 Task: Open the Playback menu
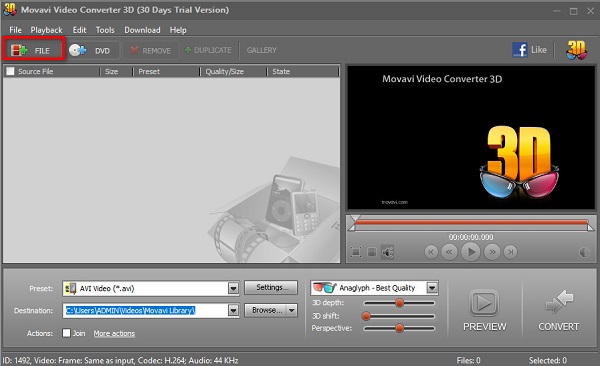click(x=46, y=30)
